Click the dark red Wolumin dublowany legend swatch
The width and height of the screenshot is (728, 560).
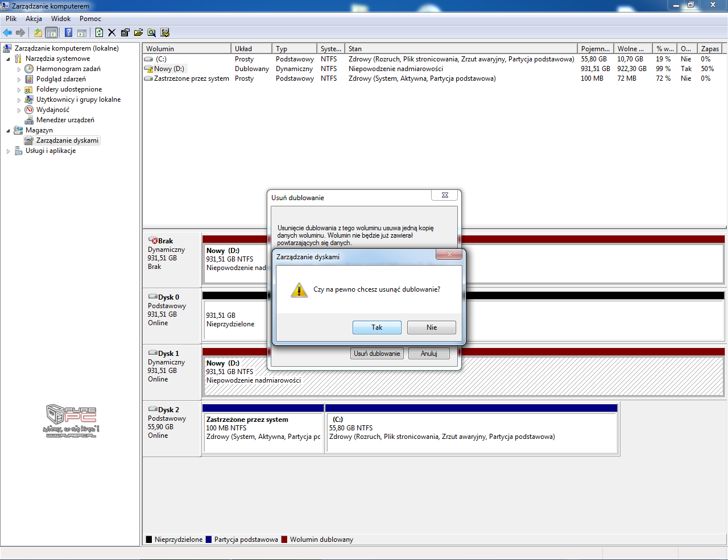coord(284,540)
